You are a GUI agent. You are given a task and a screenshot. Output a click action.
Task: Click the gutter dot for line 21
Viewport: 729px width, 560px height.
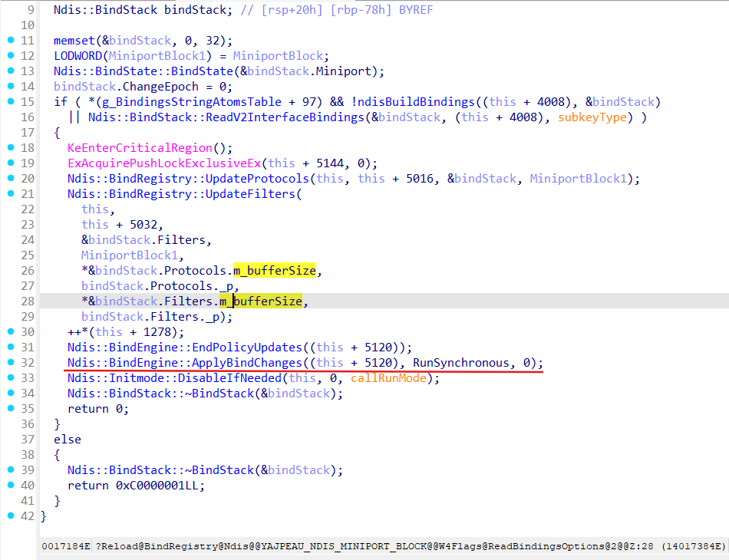pos(10,194)
